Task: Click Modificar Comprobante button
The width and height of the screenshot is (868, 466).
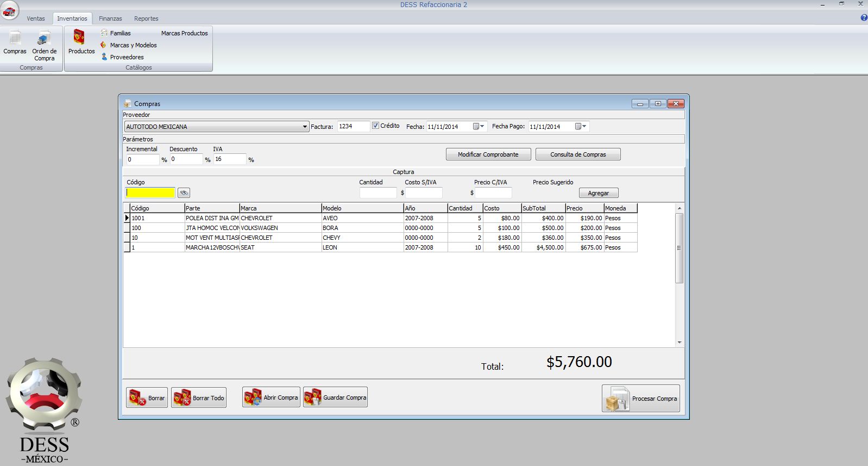Action: click(x=488, y=154)
